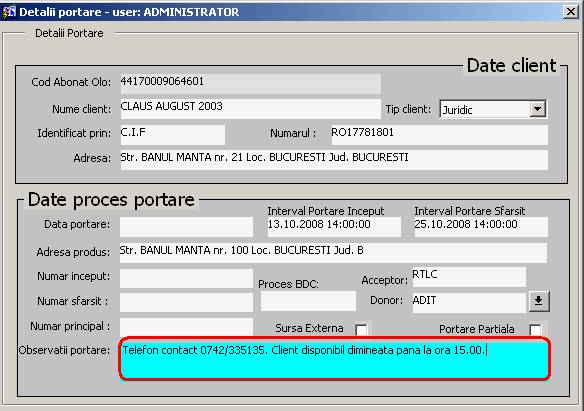Focus the Proces BDC input box
The height and width of the screenshot is (411, 584).
[x=308, y=301]
